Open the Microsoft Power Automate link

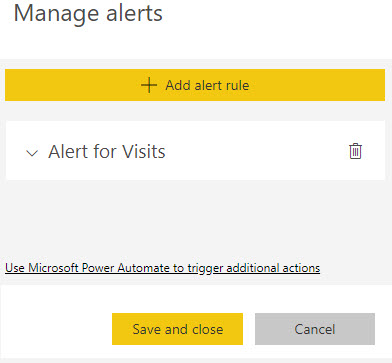163,268
